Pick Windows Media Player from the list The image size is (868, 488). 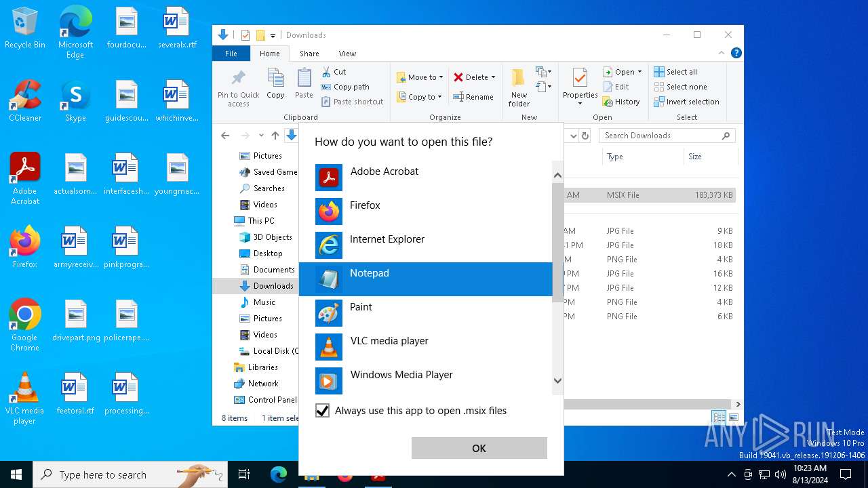click(426, 381)
